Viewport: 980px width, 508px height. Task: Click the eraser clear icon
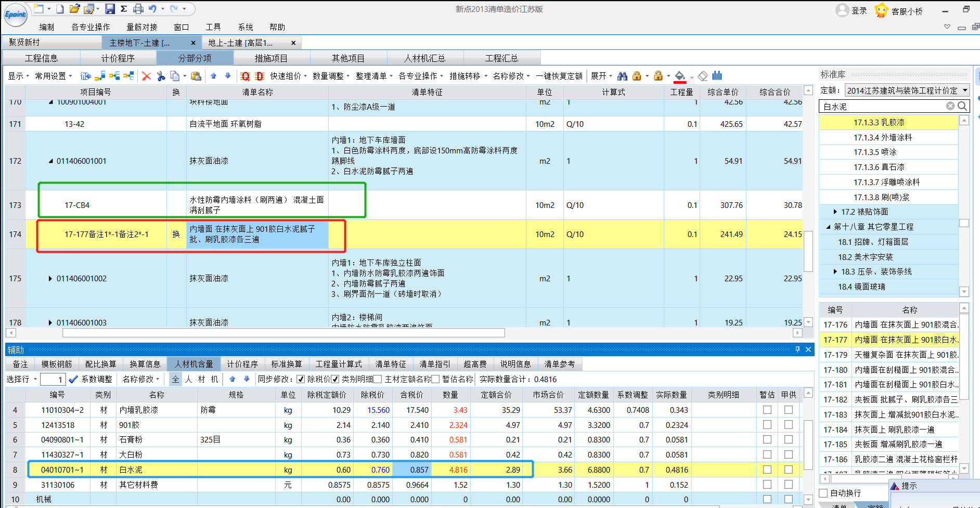703,76
